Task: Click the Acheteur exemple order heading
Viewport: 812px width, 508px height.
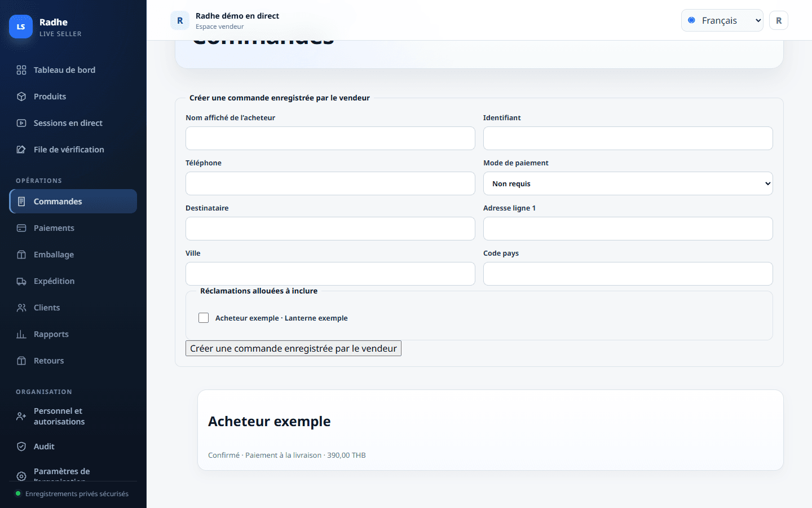Action: [x=270, y=422]
